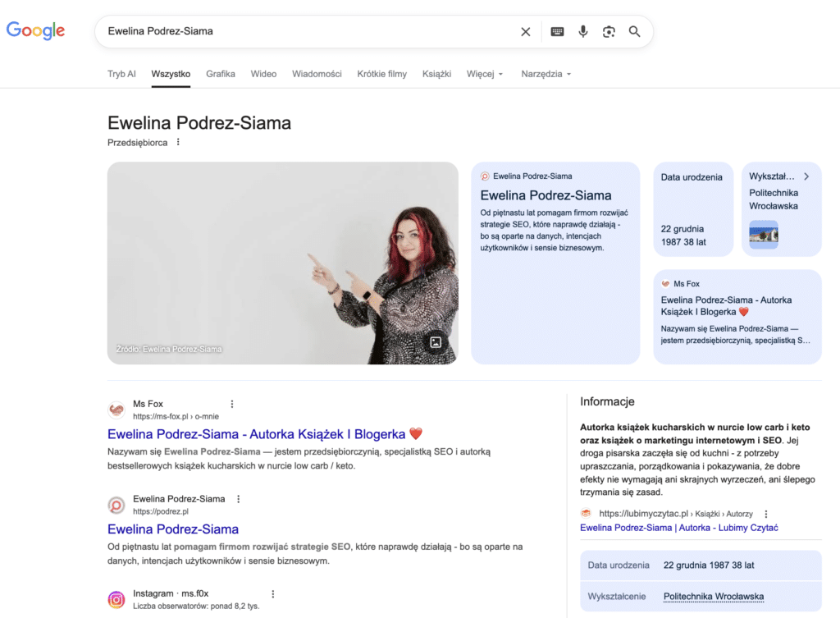Open the Ewelina Podrez-Siama podrez.pl result link
The image size is (840, 618).
point(173,529)
